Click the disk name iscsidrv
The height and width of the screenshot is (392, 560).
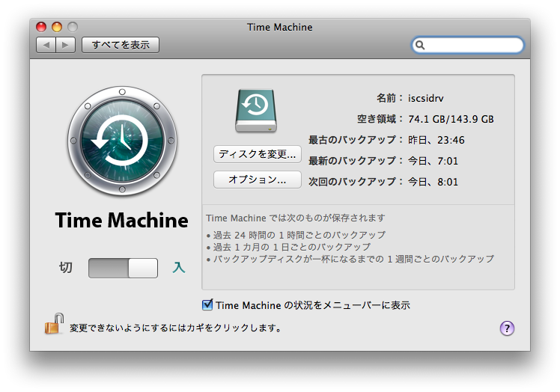[426, 98]
